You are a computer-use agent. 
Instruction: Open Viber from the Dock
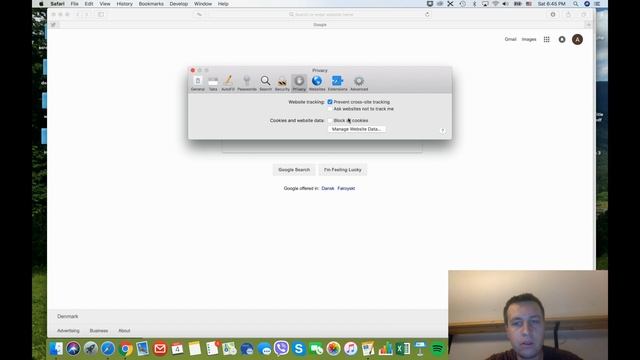[281, 349]
